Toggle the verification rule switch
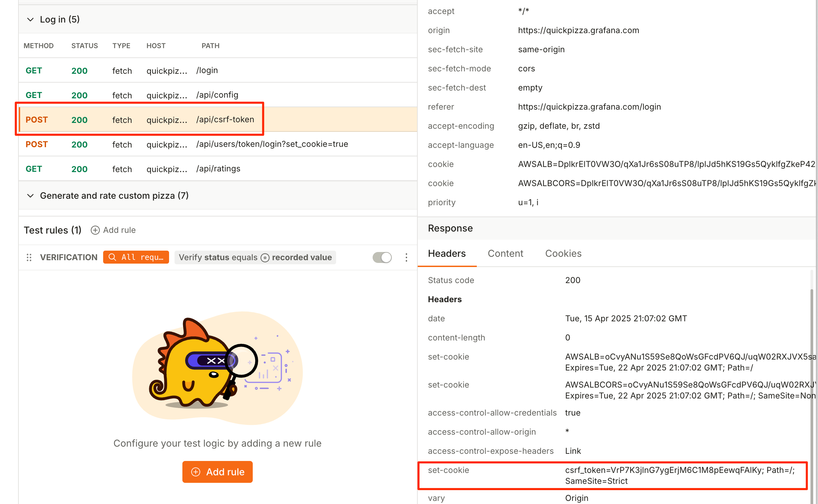Screen dimensions: 818x504 click(382, 257)
